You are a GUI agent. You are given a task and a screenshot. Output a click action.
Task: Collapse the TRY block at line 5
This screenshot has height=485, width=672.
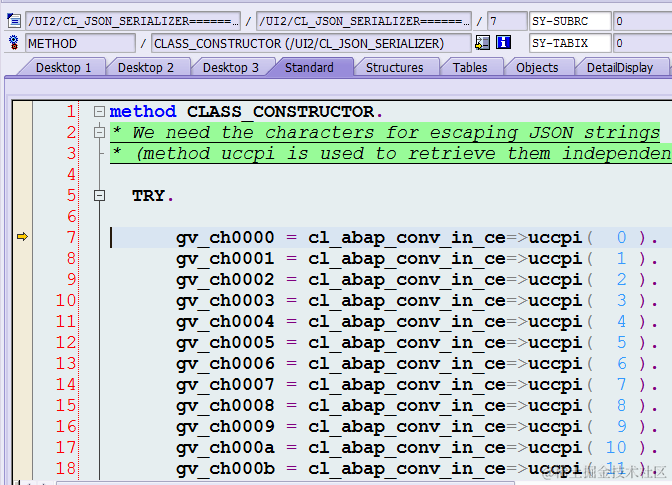tap(99, 196)
